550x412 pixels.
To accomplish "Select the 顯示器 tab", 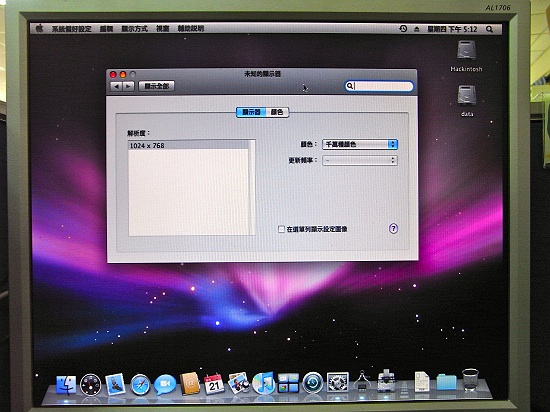I will [251, 112].
